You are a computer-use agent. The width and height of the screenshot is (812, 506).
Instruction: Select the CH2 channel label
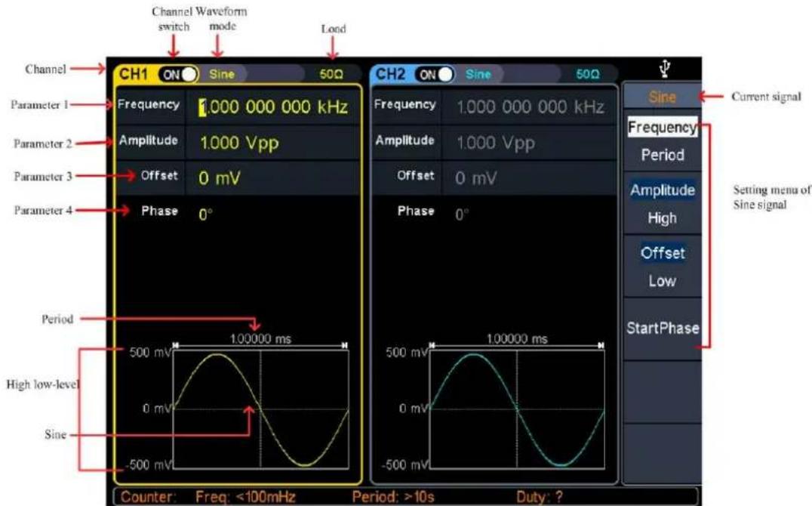tap(390, 75)
